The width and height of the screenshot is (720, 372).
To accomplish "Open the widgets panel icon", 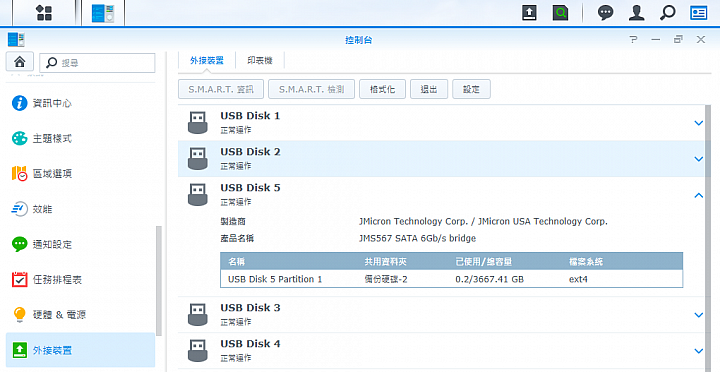I will pyautogui.click(x=698, y=13).
